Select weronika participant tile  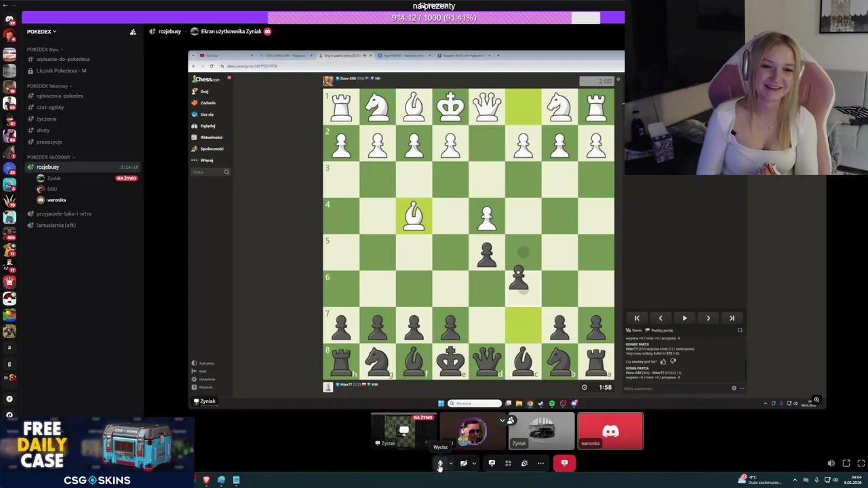coord(610,431)
